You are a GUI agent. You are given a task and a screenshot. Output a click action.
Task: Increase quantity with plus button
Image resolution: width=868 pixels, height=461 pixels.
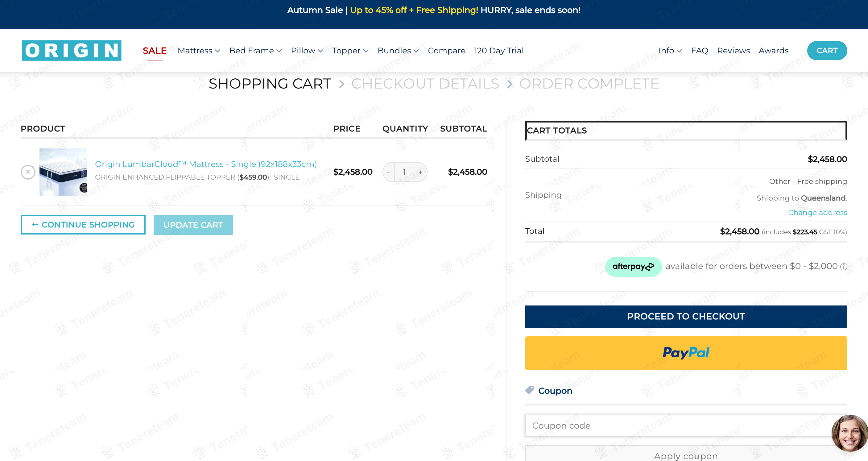pos(420,172)
